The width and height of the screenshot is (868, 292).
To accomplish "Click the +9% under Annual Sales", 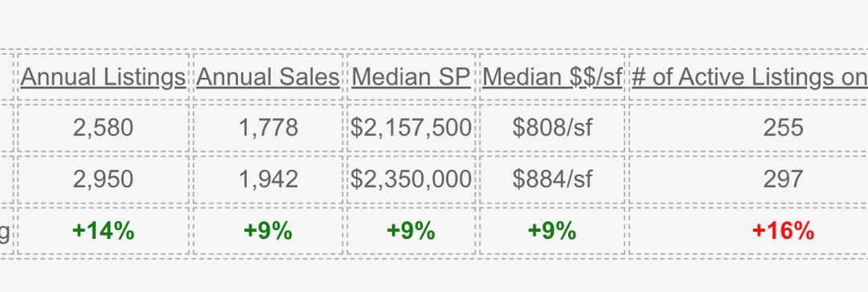I will [268, 231].
